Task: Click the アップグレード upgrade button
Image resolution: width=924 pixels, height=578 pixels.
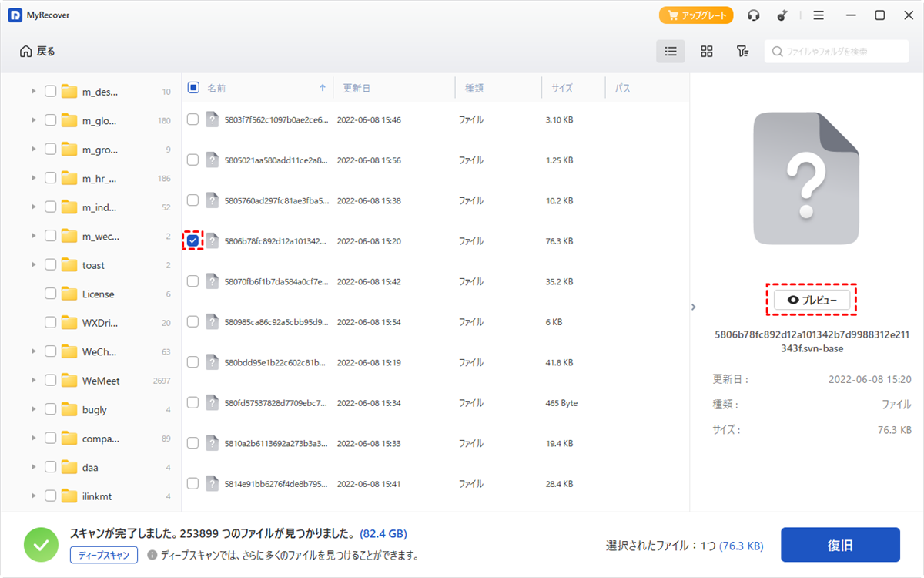Action: 696,15
